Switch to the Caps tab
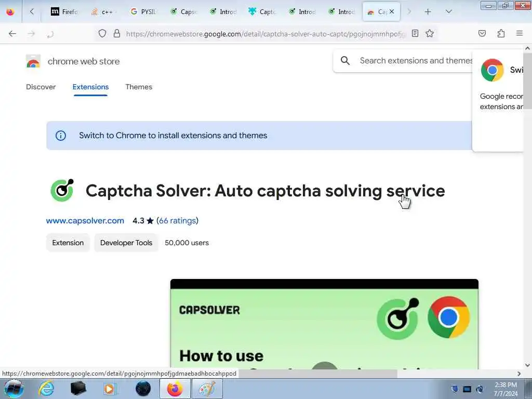 click(x=183, y=12)
